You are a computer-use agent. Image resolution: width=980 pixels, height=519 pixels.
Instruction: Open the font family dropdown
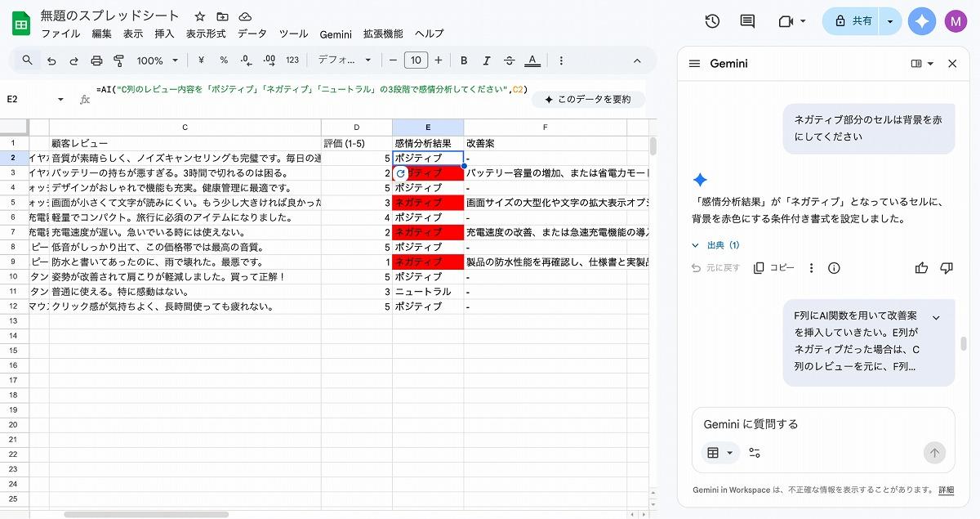344,60
